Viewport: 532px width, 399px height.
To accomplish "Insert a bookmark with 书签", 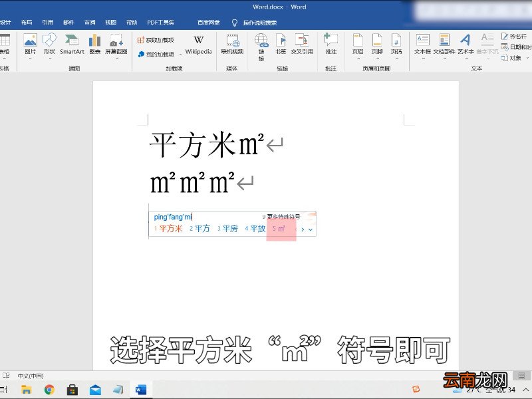I will click(281, 44).
